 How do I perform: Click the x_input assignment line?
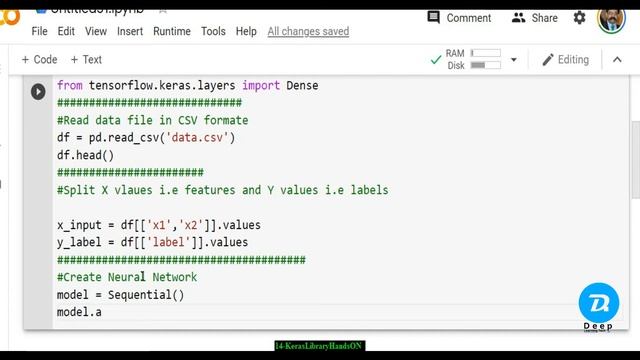[x=159, y=225]
